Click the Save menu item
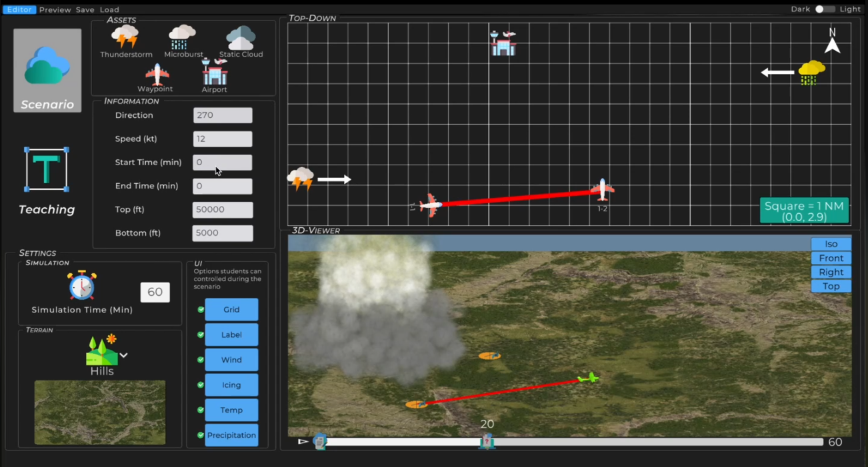The image size is (868, 467). point(85,10)
